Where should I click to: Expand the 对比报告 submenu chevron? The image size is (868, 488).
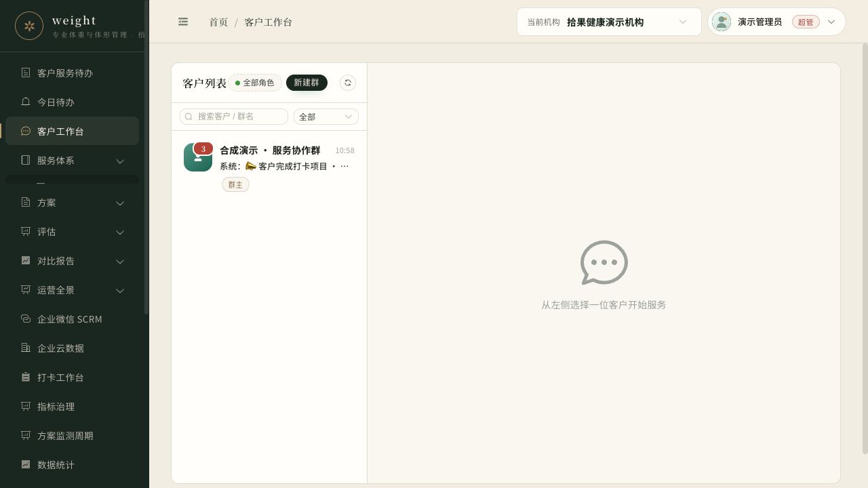tap(120, 261)
